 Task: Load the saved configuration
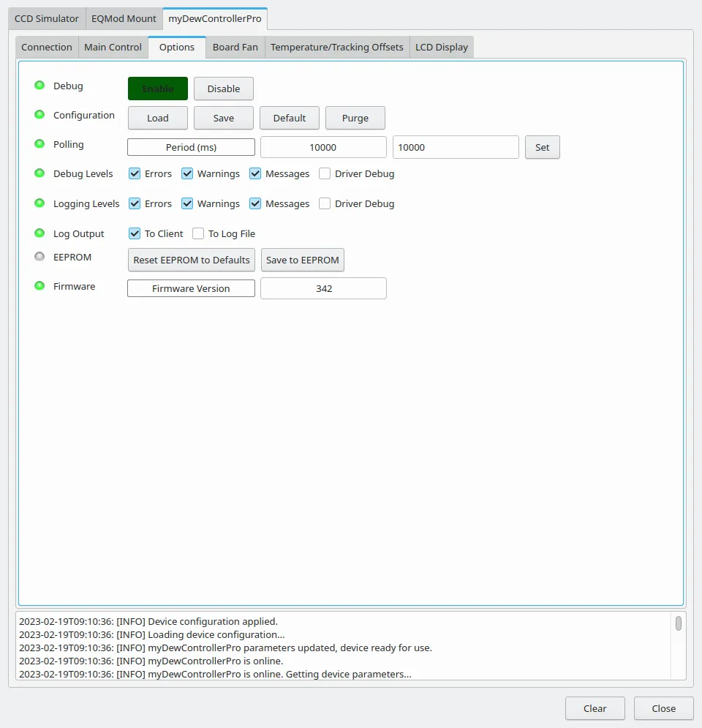158,118
